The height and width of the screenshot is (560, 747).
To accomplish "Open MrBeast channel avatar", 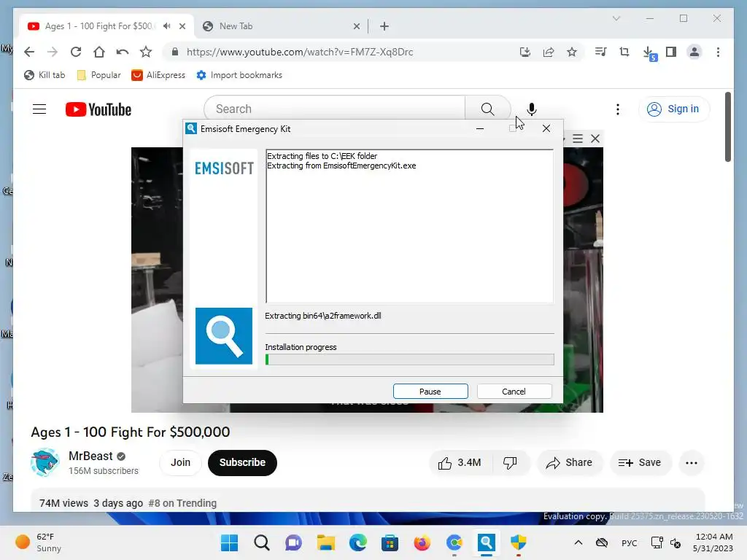I will click(x=44, y=462).
